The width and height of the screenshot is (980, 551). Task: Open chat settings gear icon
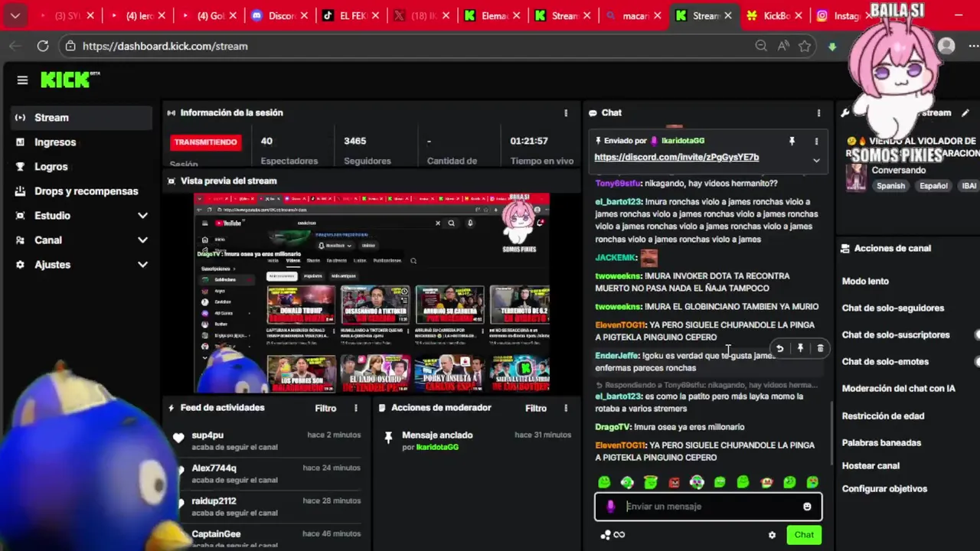[772, 535]
